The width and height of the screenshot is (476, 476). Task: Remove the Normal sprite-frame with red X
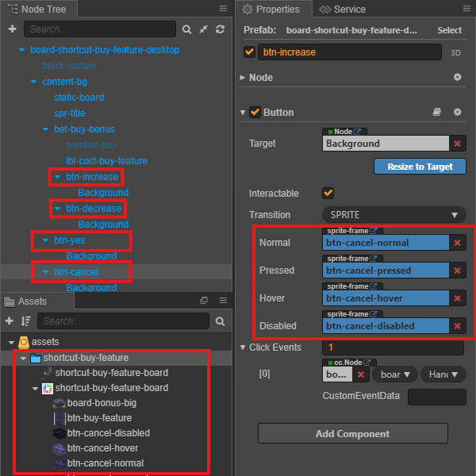click(x=457, y=243)
